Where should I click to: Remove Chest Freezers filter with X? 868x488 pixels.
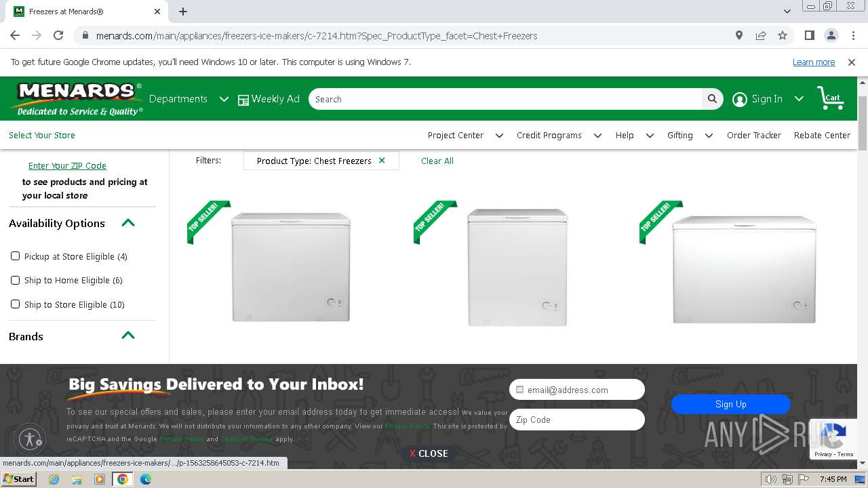click(382, 161)
